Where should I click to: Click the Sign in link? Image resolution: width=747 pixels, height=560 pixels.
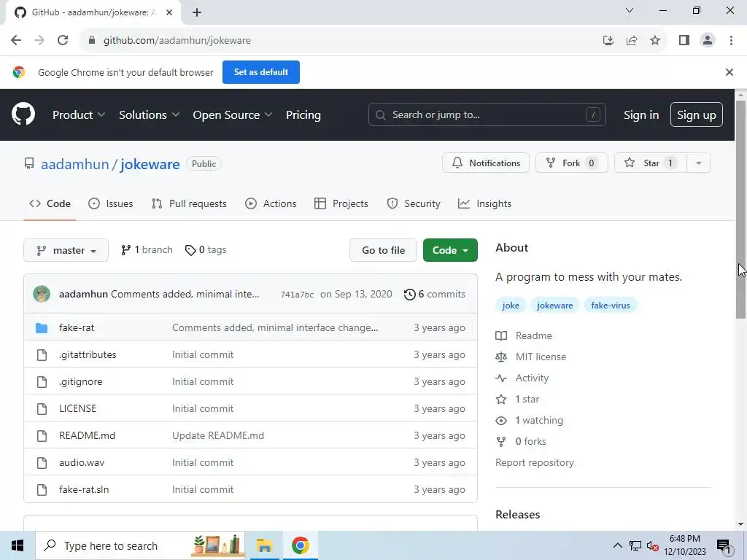point(641,114)
